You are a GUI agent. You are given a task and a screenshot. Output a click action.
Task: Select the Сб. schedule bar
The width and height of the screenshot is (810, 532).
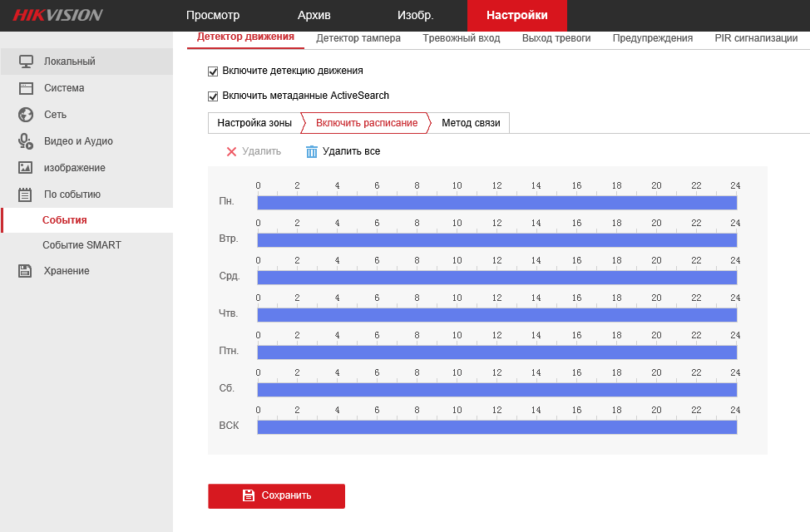tap(497, 390)
